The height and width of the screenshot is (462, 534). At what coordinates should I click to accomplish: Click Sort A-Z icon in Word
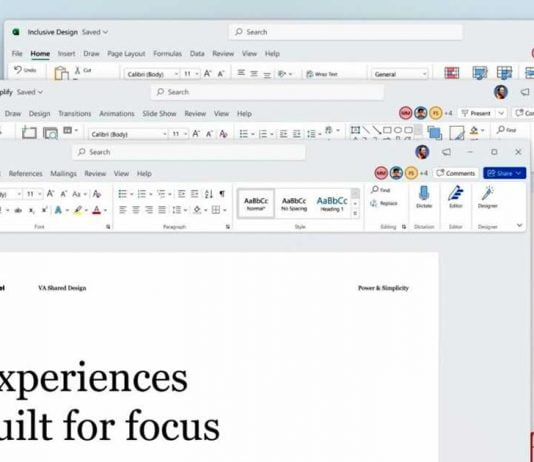coord(208,194)
